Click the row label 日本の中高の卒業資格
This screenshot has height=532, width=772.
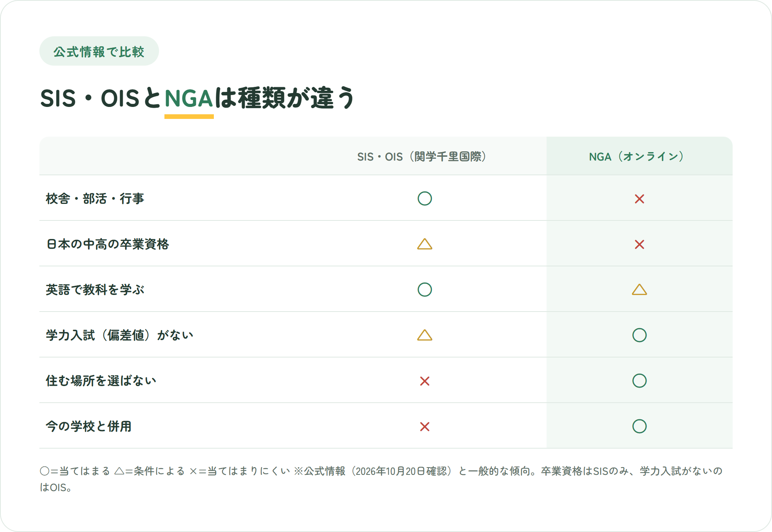point(107,244)
